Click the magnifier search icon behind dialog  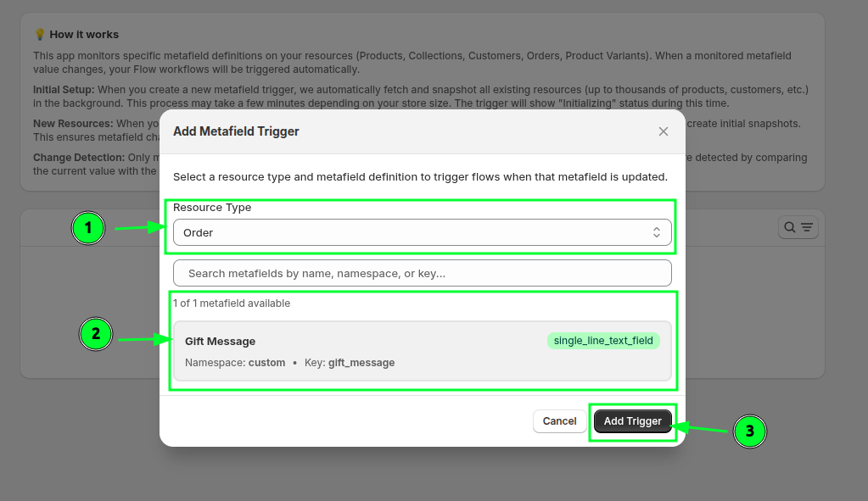(x=790, y=227)
